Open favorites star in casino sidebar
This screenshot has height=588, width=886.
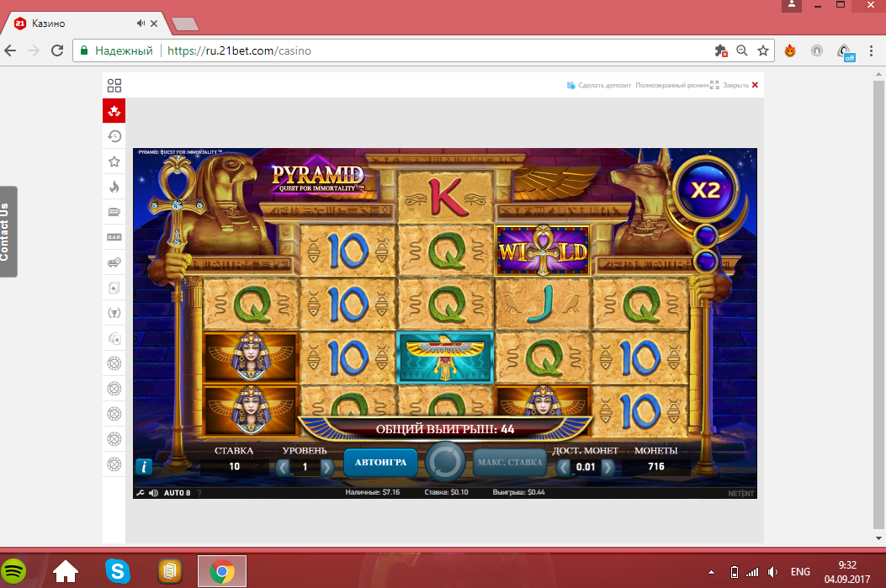pyautogui.click(x=114, y=162)
